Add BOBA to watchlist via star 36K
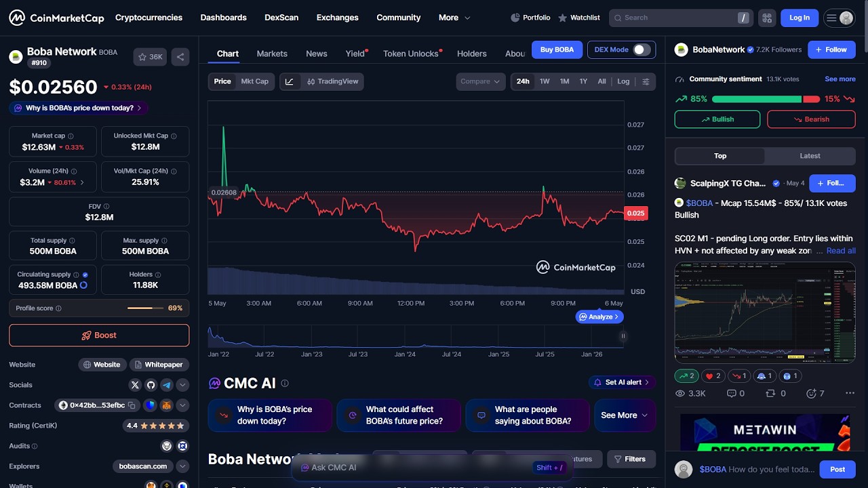The width and height of the screenshot is (868, 488). [150, 57]
